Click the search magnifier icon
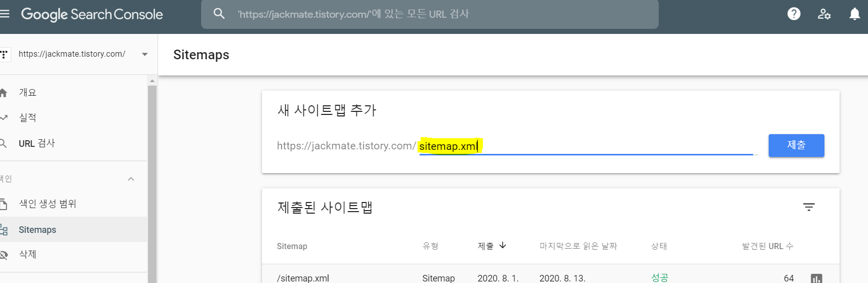This screenshot has width=868, height=283. pos(219,14)
